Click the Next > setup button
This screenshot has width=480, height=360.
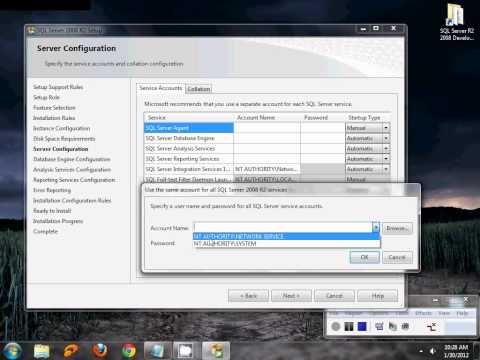[x=291, y=296]
